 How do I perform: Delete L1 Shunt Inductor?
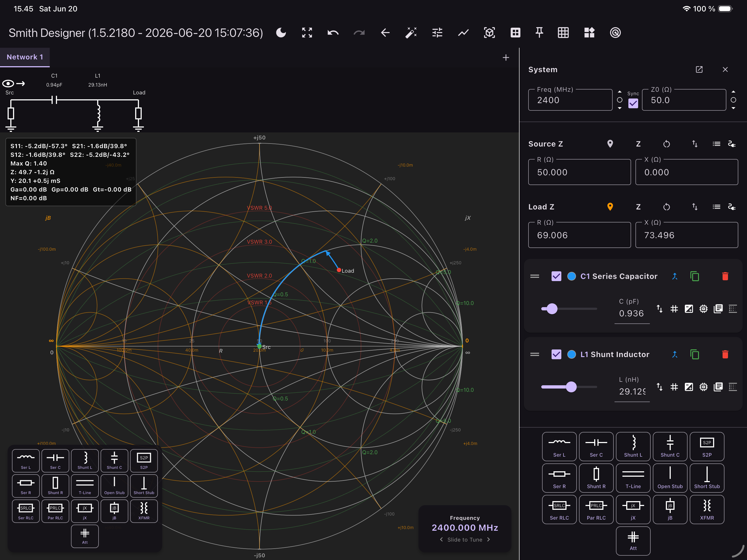(725, 354)
